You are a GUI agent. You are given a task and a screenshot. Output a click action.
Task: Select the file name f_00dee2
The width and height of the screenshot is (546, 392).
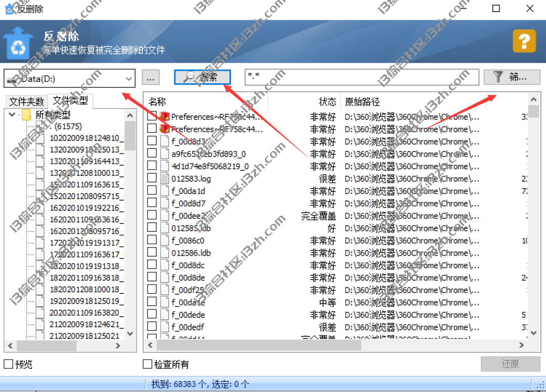click(188, 216)
